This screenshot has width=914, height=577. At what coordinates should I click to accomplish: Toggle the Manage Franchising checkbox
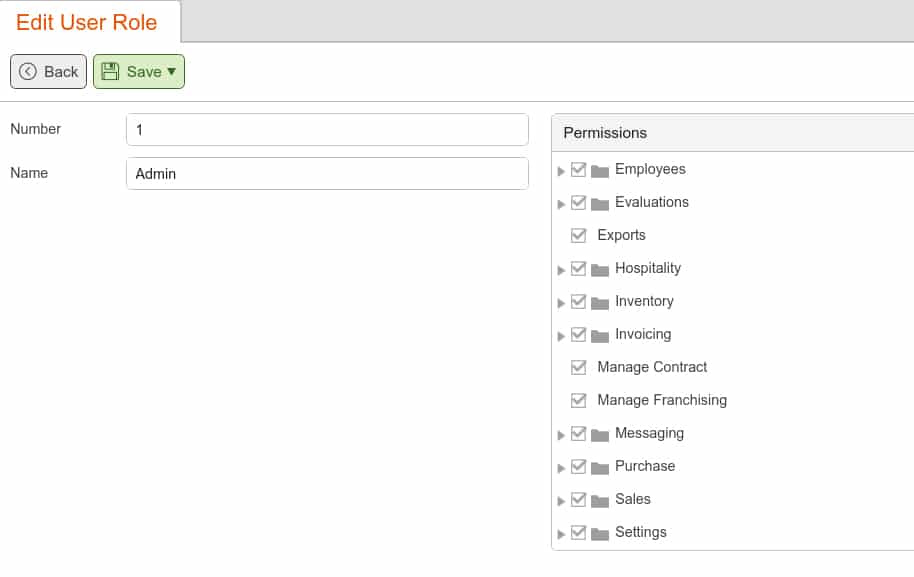tap(578, 400)
